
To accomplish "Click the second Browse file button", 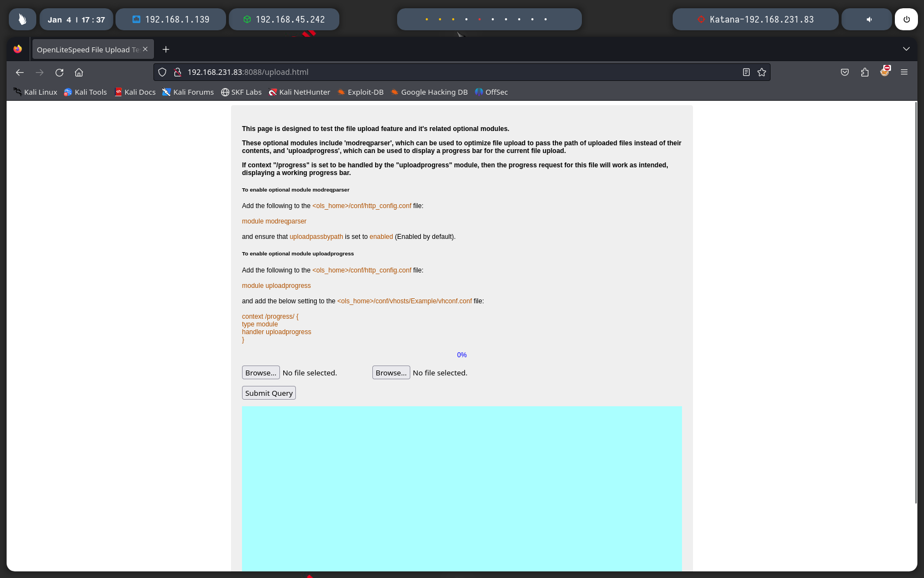I will [x=391, y=373].
